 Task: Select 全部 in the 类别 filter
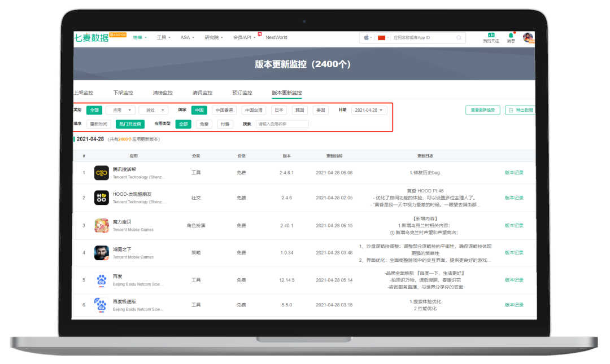[x=94, y=111]
